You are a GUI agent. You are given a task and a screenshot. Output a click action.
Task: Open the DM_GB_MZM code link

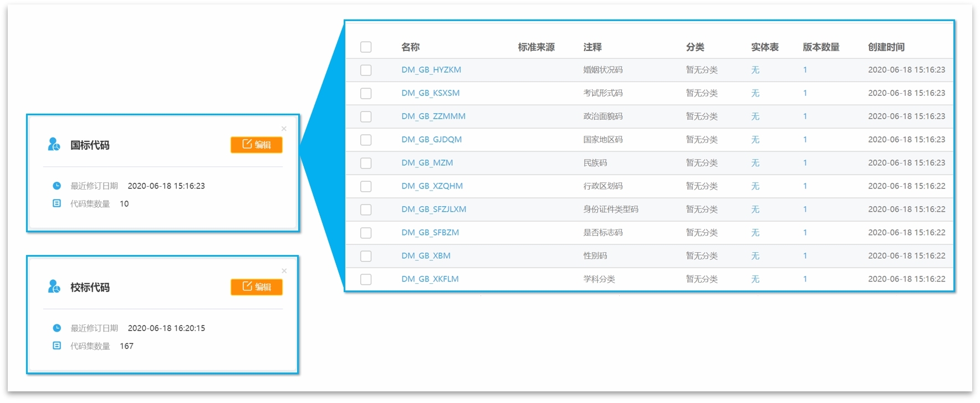(x=427, y=163)
